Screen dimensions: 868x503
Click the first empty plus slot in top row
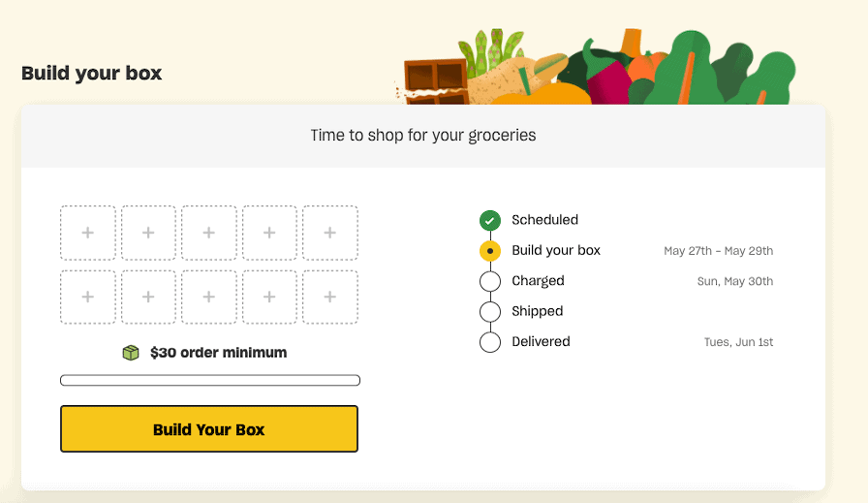point(87,233)
